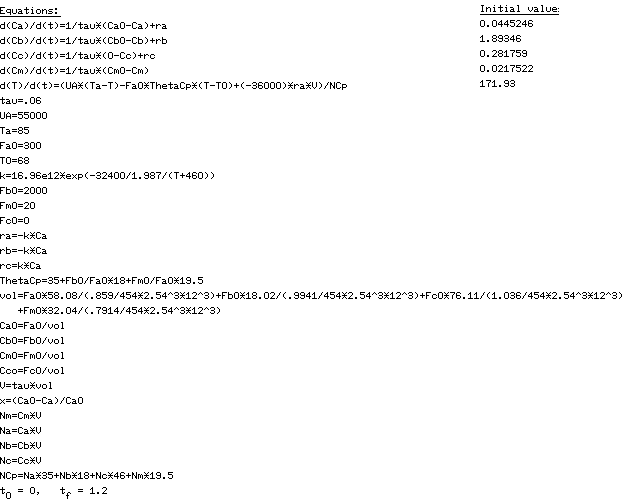Select the Ca initial value 0.0445246
This screenshot has width=625, height=501.
(506, 24)
